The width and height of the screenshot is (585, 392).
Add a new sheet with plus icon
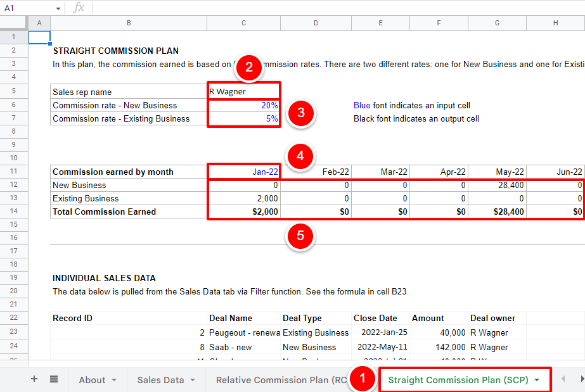coord(34,379)
